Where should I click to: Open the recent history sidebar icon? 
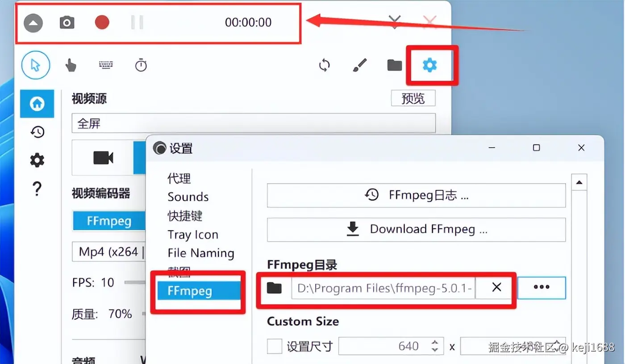[x=37, y=132]
